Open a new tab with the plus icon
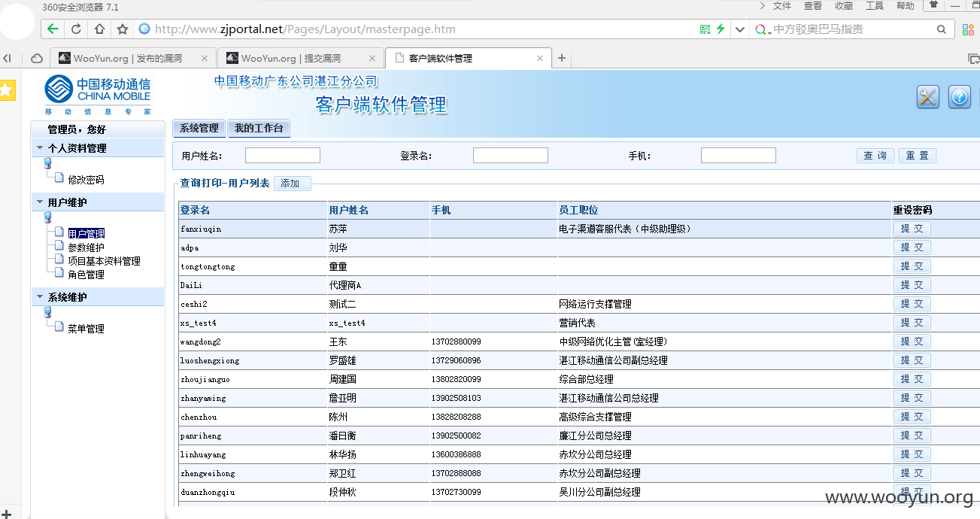The image size is (980, 519). 561,58
